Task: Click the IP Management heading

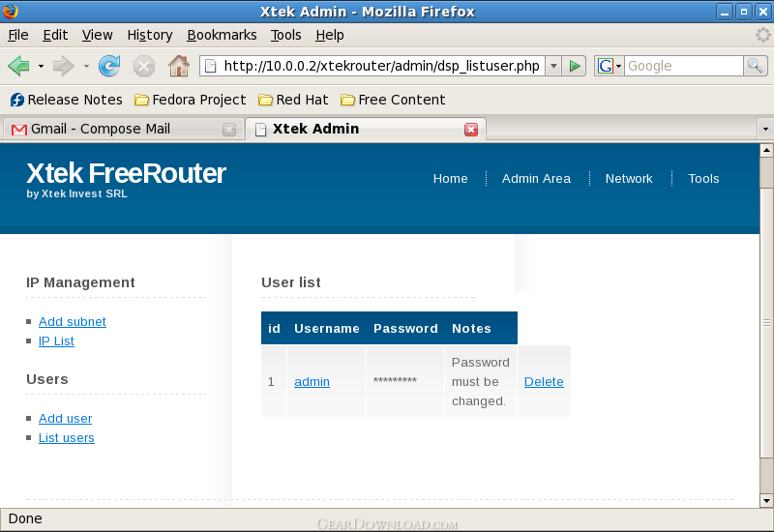Action: point(80,282)
